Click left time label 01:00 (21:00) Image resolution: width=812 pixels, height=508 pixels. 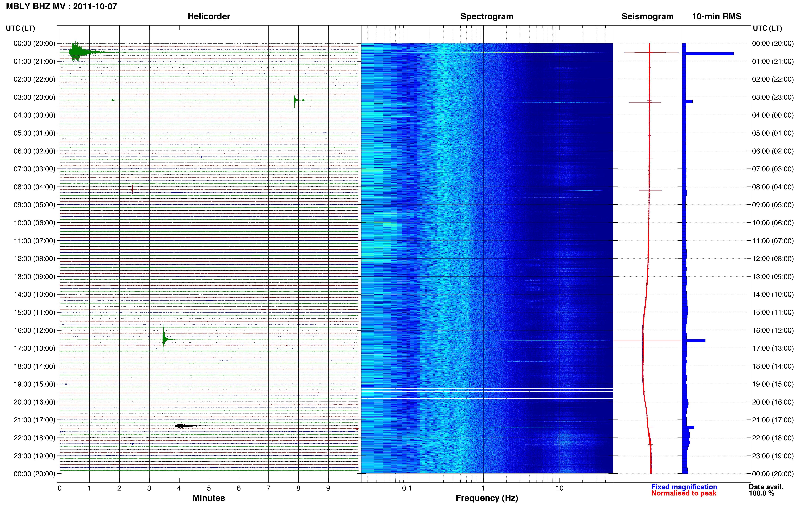[x=34, y=62]
